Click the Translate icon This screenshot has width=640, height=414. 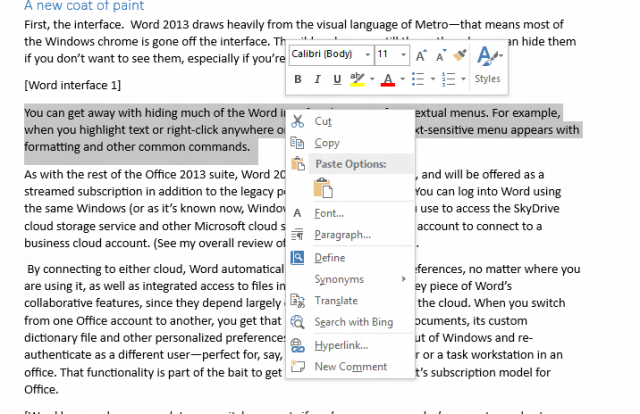click(298, 300)
